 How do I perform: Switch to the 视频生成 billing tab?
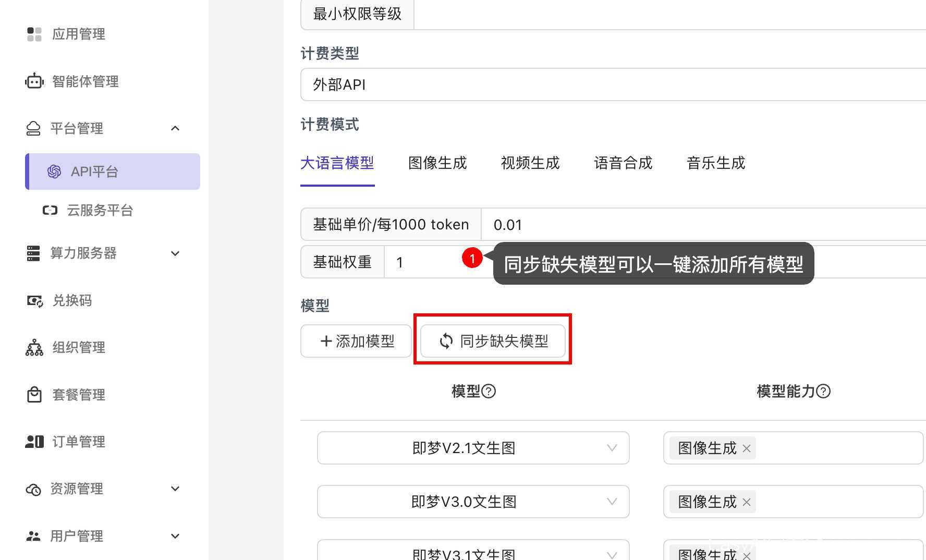click(530, 163)
